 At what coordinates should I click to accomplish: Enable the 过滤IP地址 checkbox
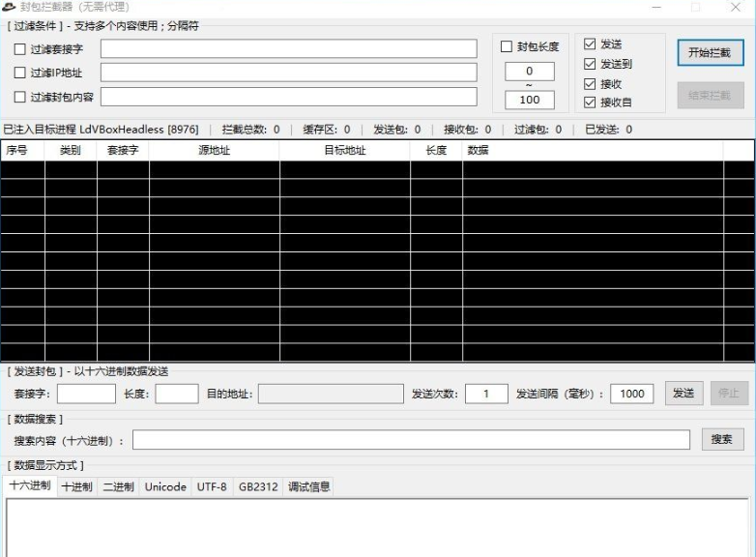[19, 73]
